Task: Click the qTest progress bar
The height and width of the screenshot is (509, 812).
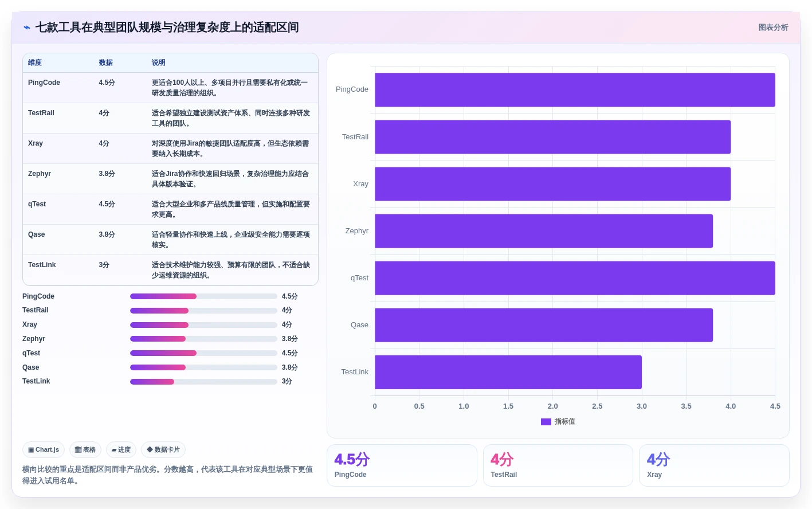Action: pos(203,353)
